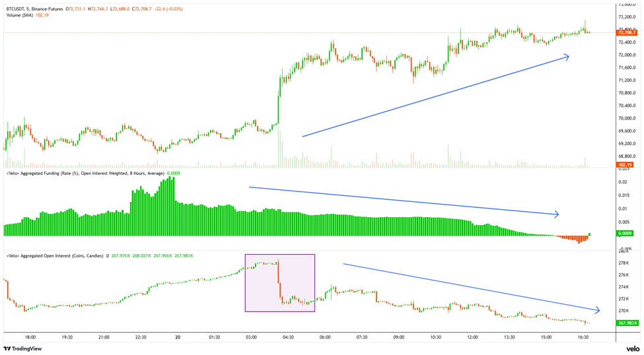Image resolution: width=644 pixels, height=355 pixels.
Task: Click the 10:30 time axis label
Action: 436,337
